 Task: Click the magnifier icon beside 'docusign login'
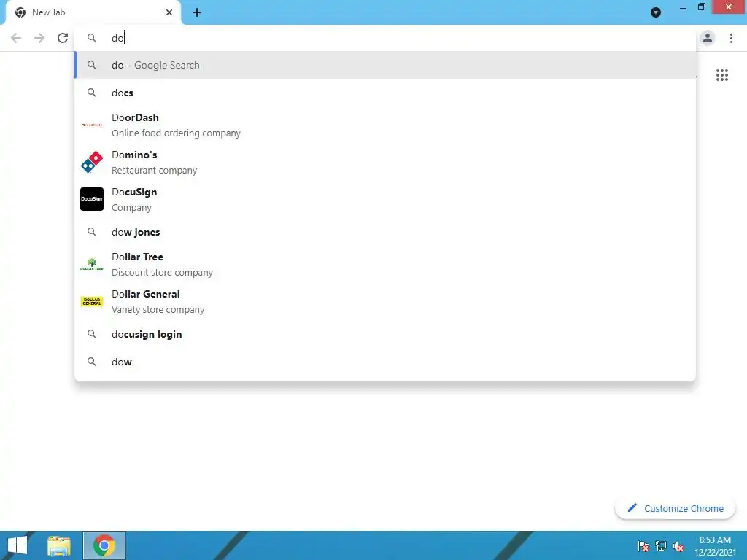92,334
